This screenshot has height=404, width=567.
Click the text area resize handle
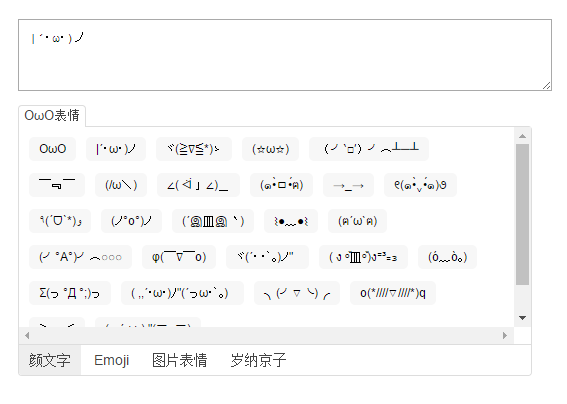547,86
